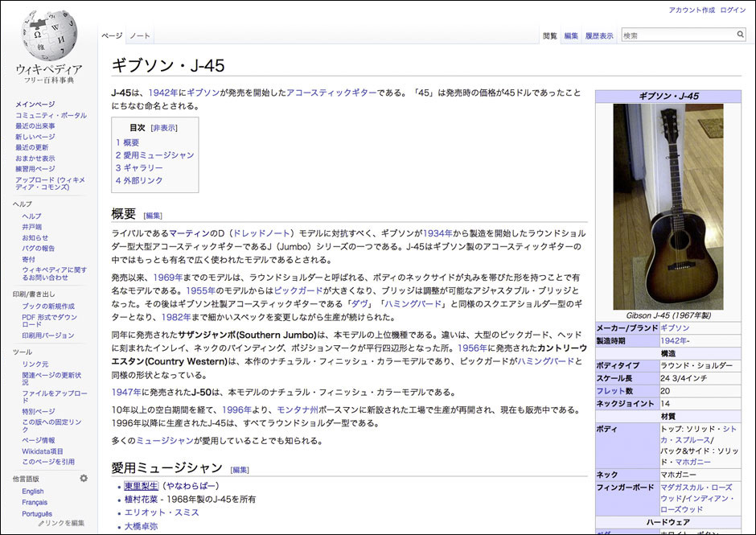This screenshot has height=535, width=756.
Task: Open the ページ tab
Action: pyautogui.click(x=112, y=35)
